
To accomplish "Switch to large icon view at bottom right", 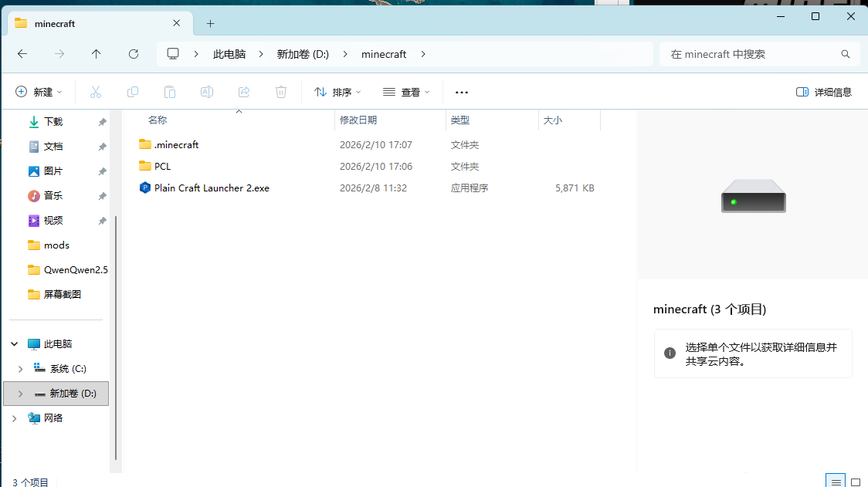I will point(854,480).
